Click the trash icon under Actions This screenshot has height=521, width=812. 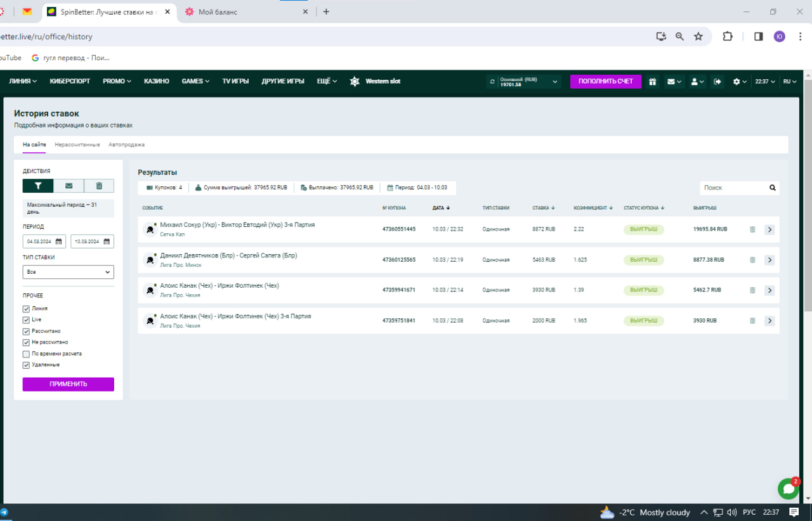coord(99,186)
